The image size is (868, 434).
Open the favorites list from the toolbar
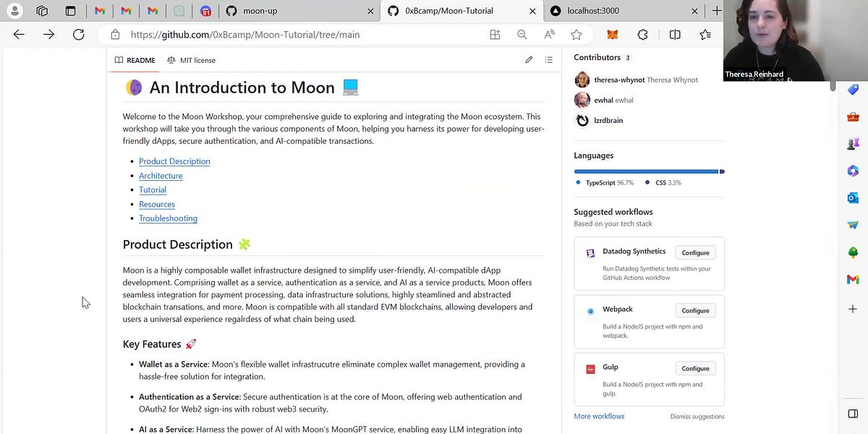coord(705,34)
